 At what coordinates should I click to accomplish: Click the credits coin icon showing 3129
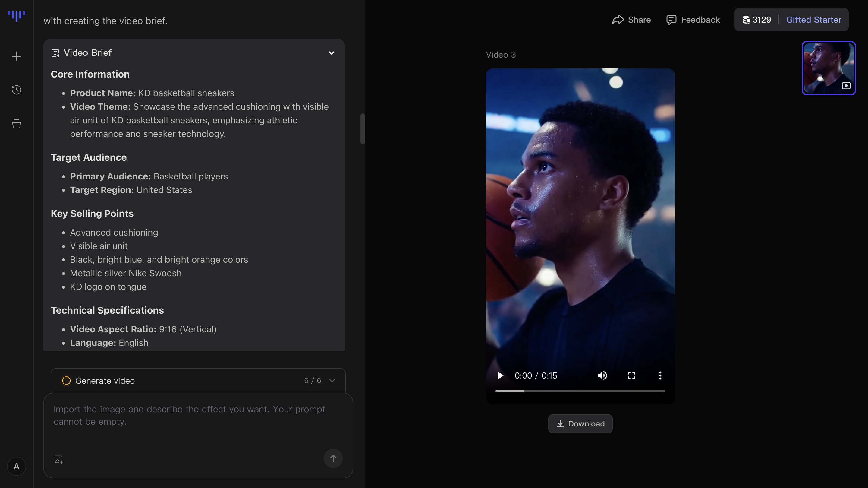pyautogui.click(x=746, y=20)
